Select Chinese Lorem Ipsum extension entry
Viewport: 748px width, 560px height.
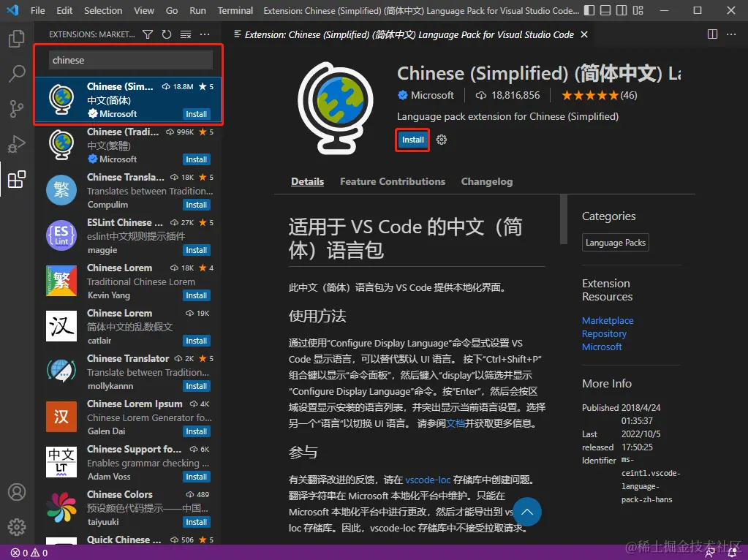(x=129, y=417)
